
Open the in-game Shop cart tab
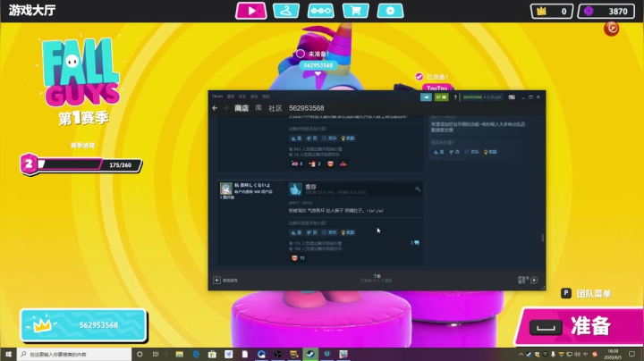coord(355,11)
